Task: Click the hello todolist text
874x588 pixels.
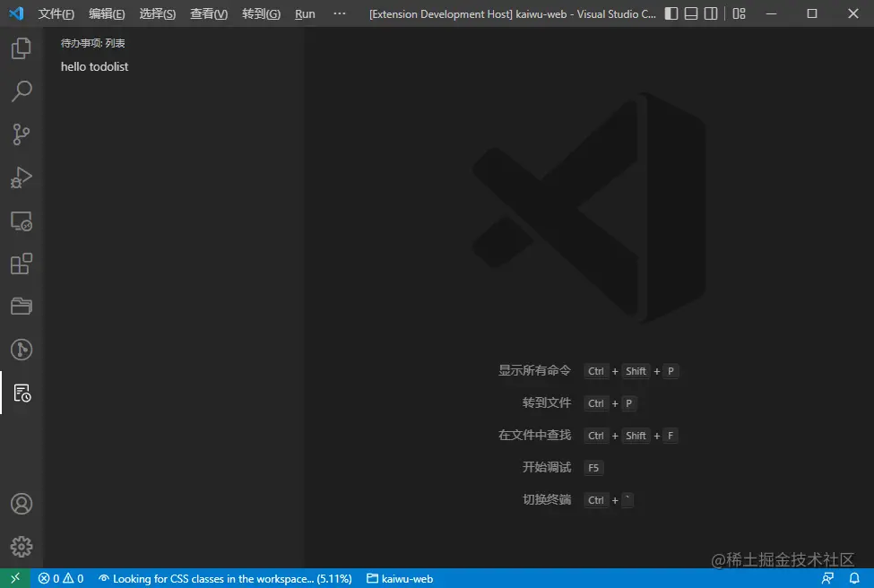Action: 94,66
